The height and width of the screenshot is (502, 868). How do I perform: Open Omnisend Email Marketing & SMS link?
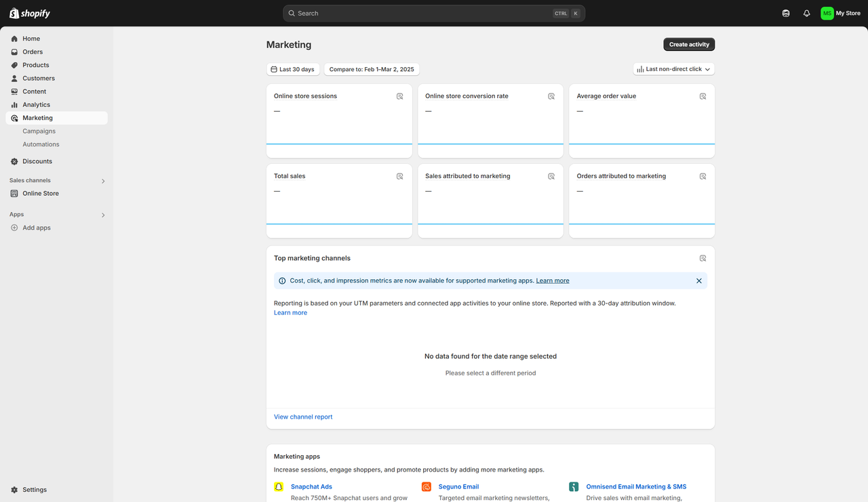point(636,486)
